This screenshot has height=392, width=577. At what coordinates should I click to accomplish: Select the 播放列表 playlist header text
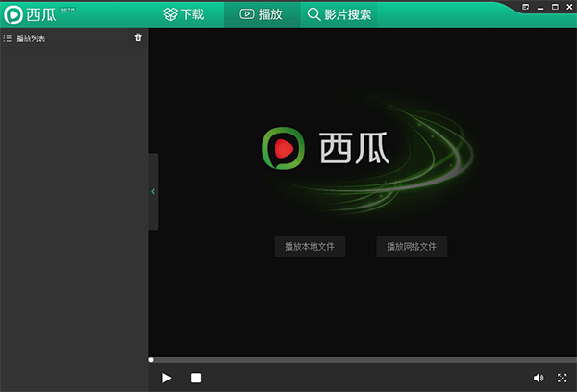[x=31, y=38]
